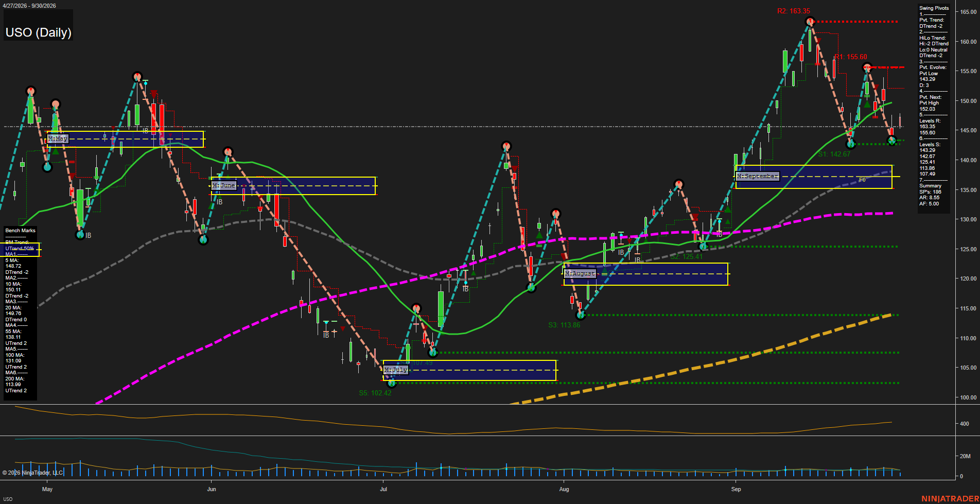Select the 5 MA: 148.72 benchmark entry
Image resolution: width=980 pixels, height=504 pixels.
[13, 264]
